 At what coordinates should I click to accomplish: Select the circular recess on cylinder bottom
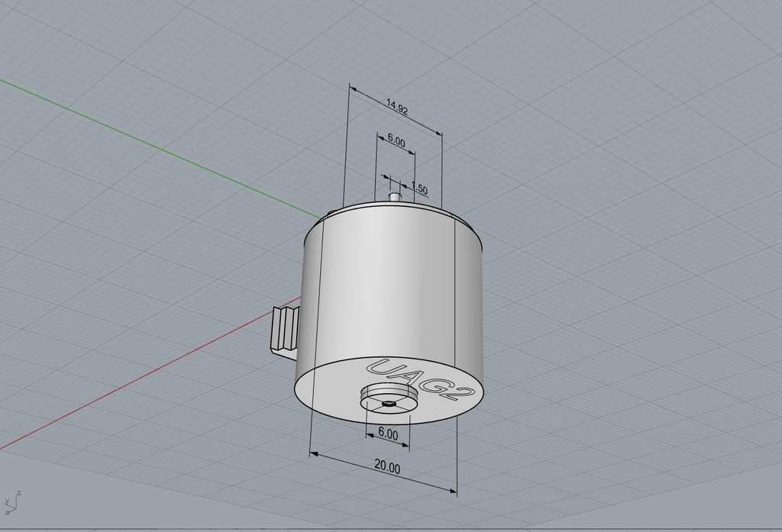click(x=389, y=397)
